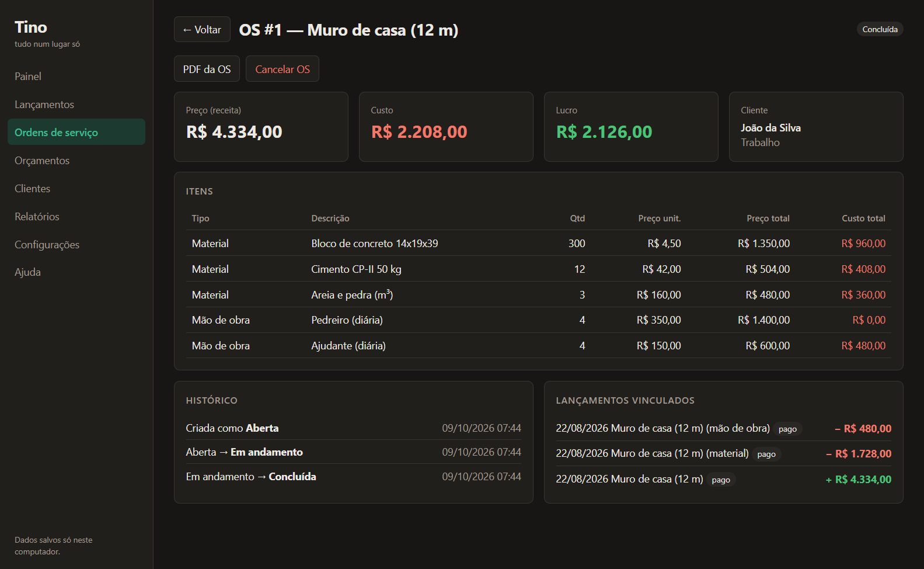
Task: Click the Concluída status badge
Action: point(880,29)
